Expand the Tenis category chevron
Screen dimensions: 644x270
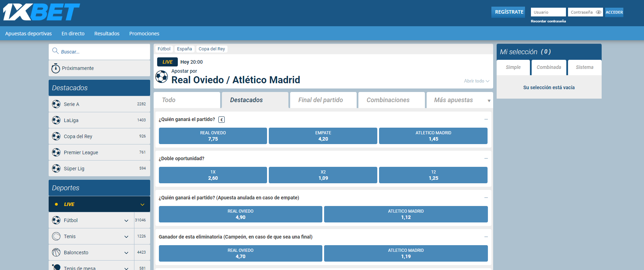pos(126,236)
